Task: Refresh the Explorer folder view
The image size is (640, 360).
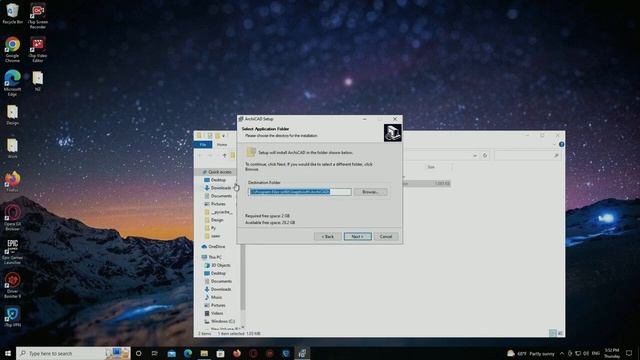Action: point(485,156)
